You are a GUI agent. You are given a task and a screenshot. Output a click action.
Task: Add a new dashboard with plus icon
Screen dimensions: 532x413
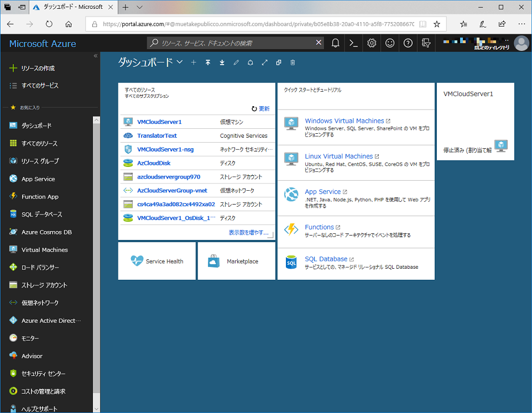194,62
